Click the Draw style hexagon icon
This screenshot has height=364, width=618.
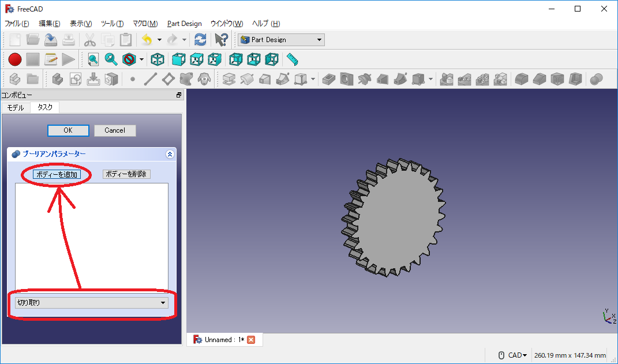pos(129,59)
